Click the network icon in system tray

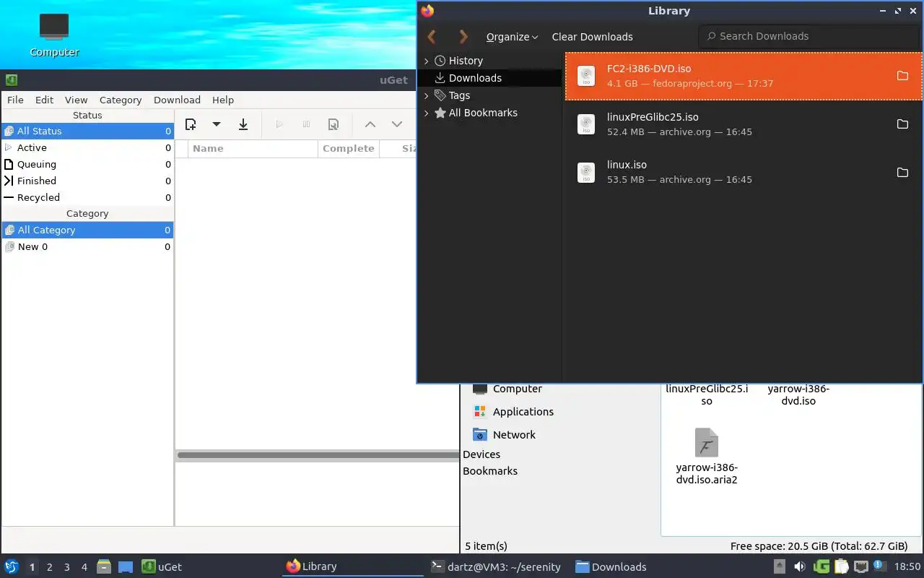click(x=861, y=566)
